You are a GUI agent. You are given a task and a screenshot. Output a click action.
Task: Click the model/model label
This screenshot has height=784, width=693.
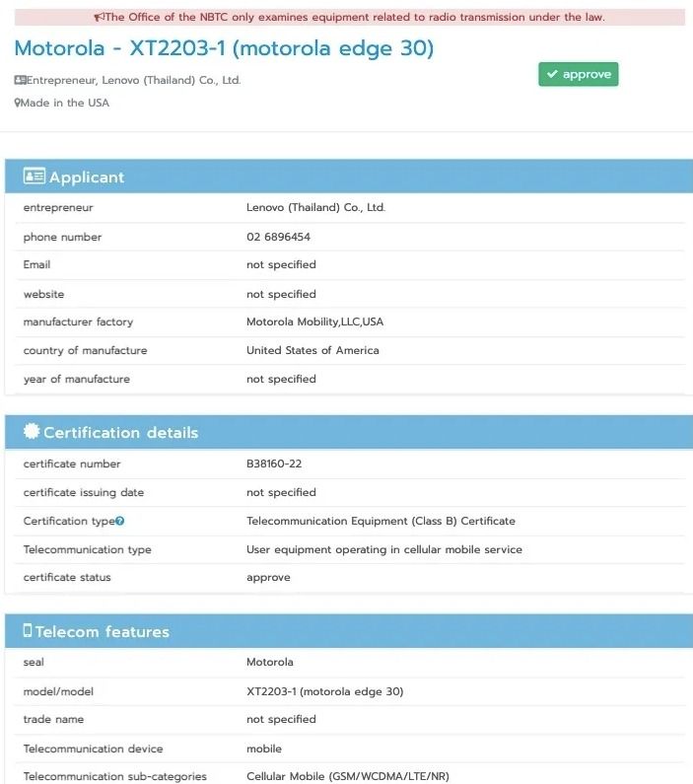tap(58, 691)
